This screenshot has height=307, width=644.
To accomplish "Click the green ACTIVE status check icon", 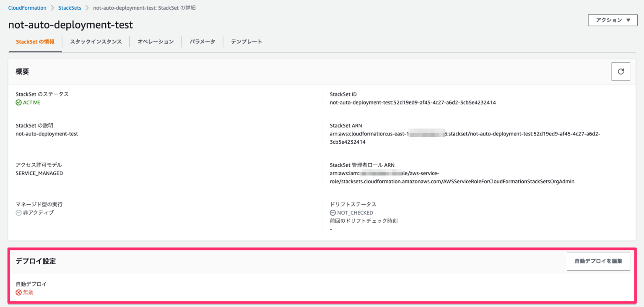I will 19,102.
